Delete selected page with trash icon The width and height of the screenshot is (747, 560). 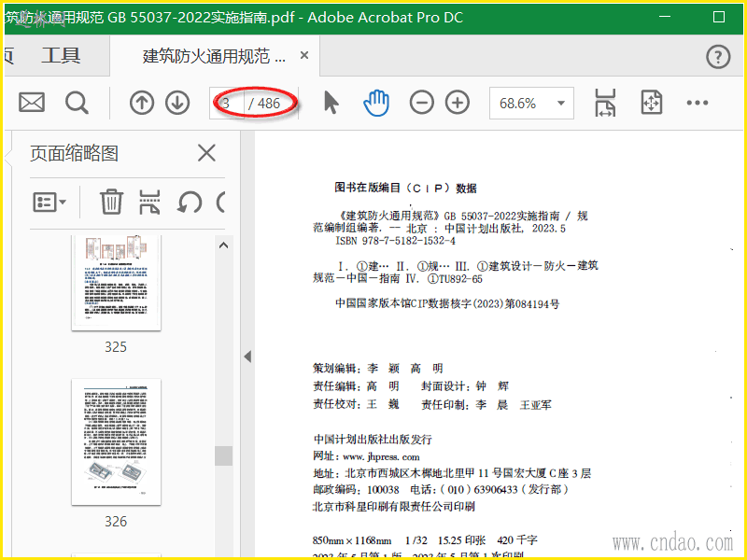[111, 202]
